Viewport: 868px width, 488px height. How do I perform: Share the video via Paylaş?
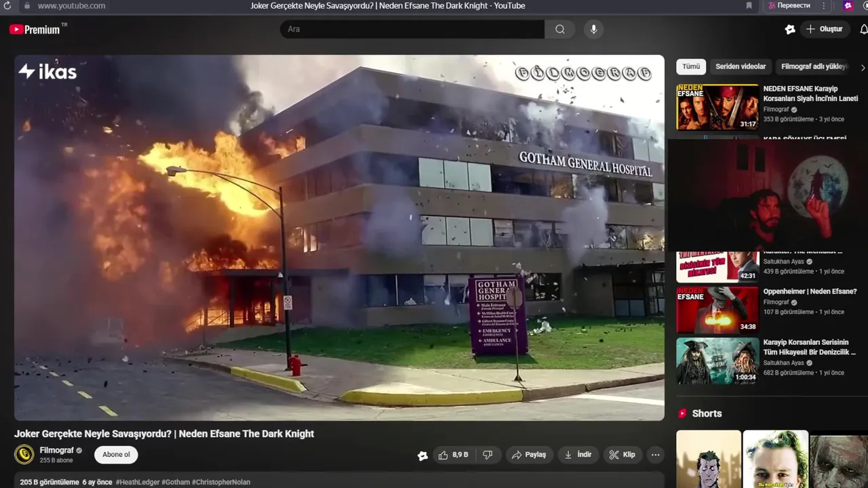tap(529, 455)
